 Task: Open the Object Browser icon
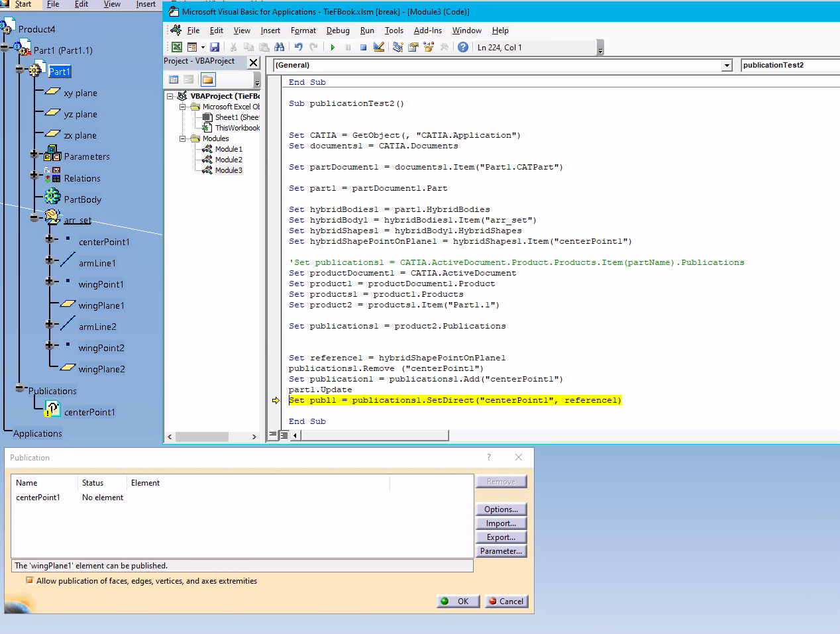tap(430, 46)
